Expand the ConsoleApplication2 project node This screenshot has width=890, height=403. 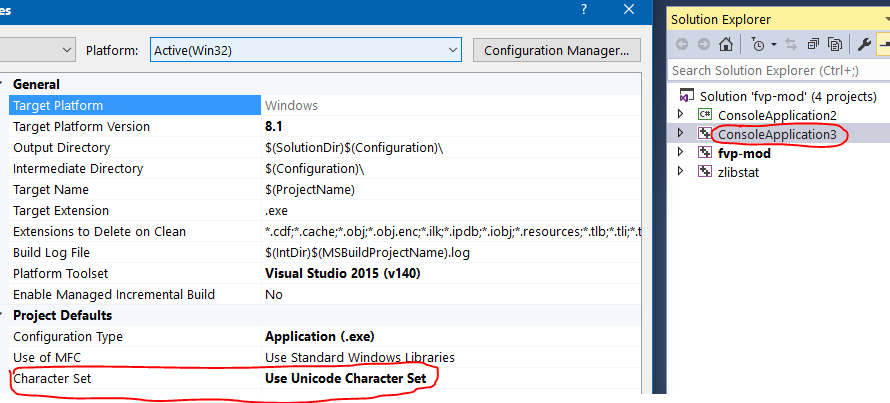pyautogui.click(x=682, y=115)
